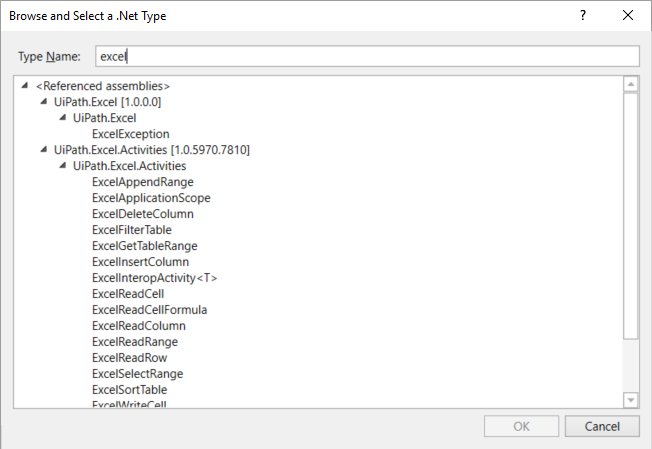Viewport: 652px width, 449px height.
Task: Select the ExcelAppendRange type
Action: coord(143,182)
